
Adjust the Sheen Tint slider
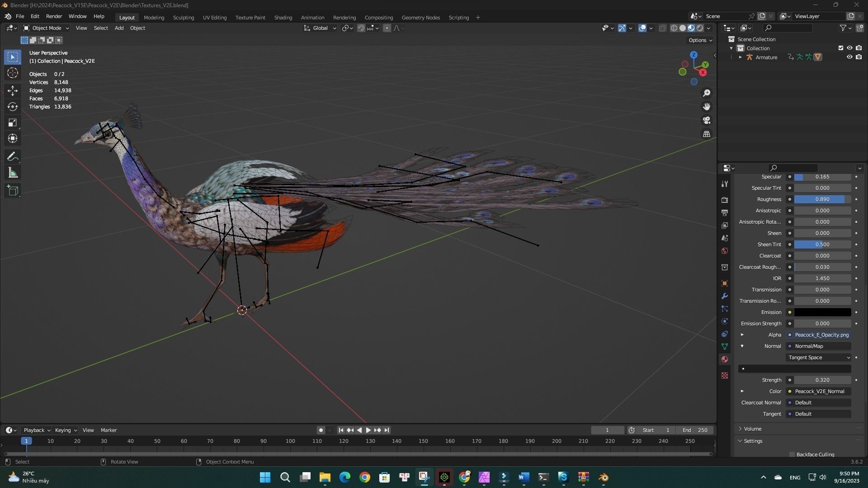[822, 244]
